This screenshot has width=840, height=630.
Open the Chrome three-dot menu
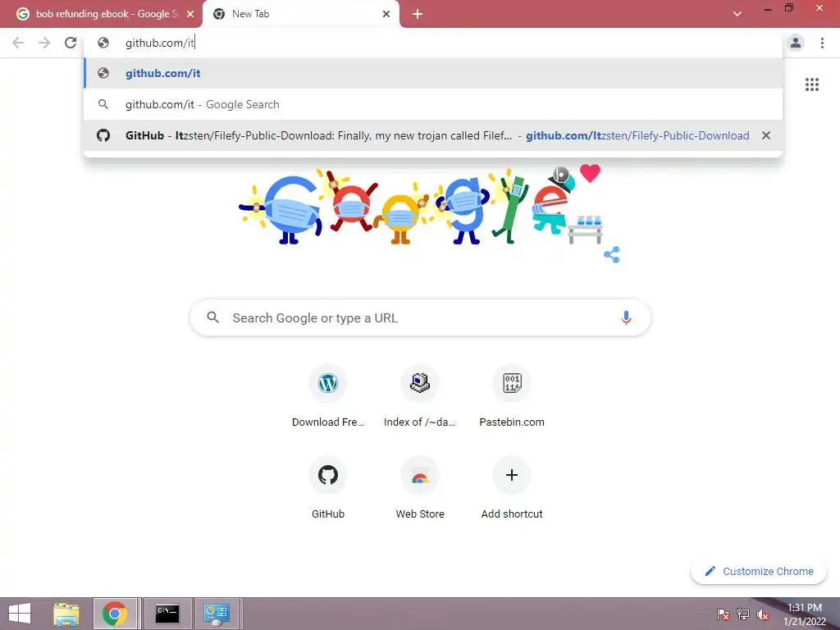coord(822,43)
